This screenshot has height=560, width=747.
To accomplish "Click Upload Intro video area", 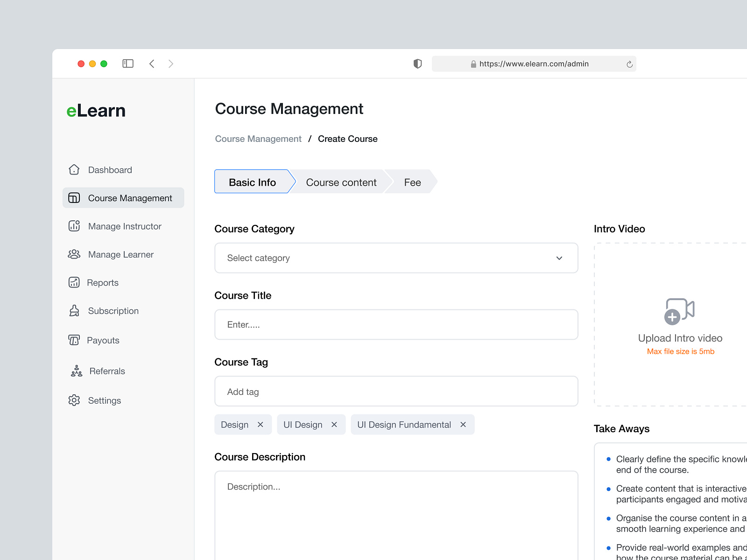I will coord(680,338).
